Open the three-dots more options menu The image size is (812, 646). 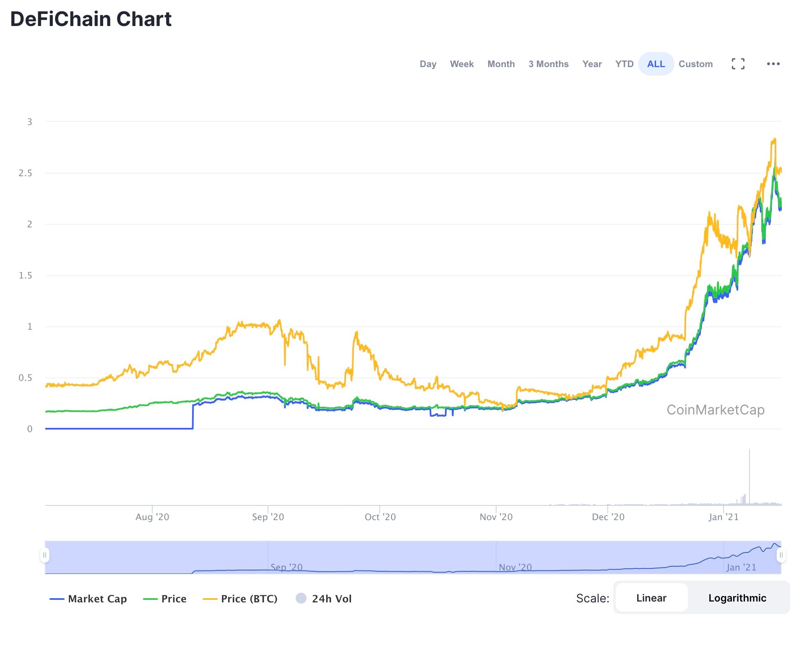point(773,64)
